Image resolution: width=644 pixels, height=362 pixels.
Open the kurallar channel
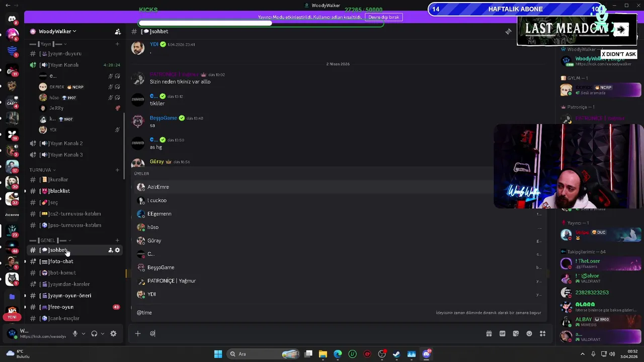coord(74,179)
